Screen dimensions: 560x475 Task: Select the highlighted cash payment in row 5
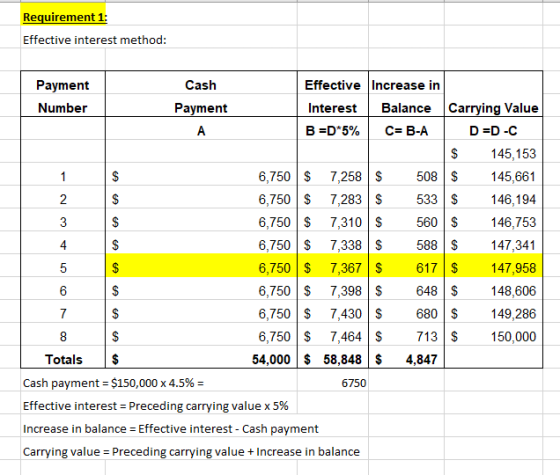[201, 265]
